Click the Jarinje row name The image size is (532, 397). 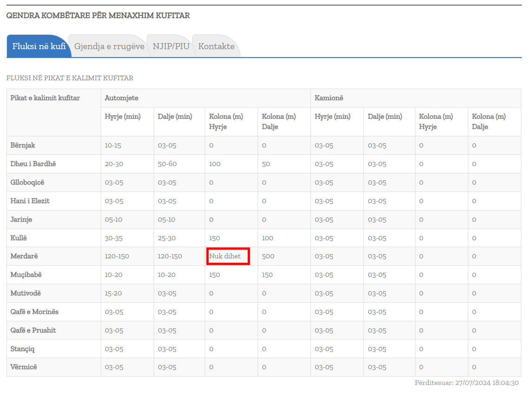(x=21, y=219)
